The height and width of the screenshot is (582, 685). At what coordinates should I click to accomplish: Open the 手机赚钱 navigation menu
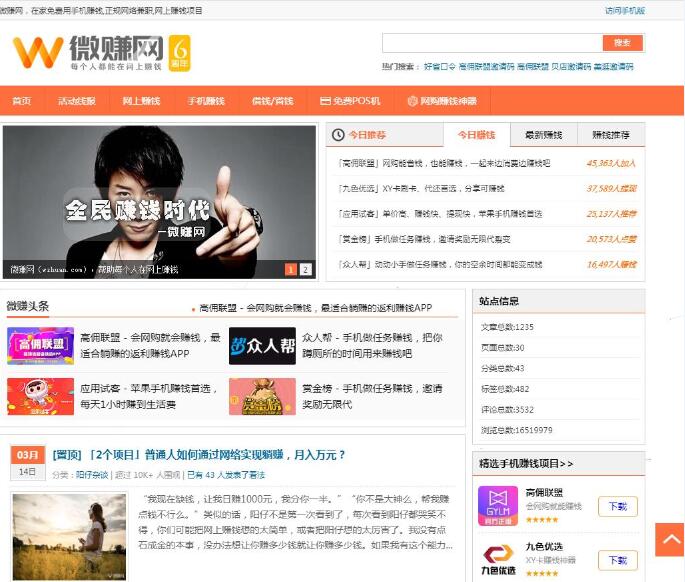(206, 101)
